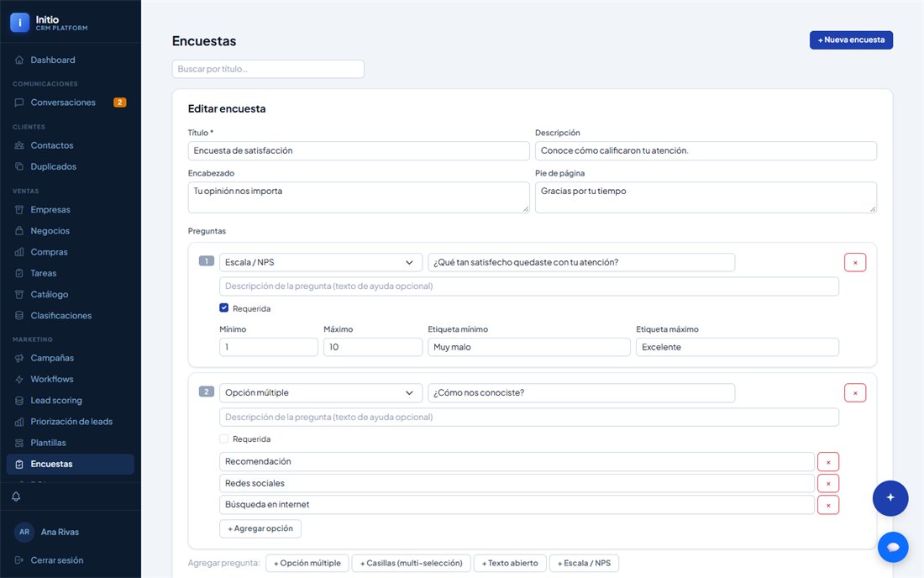Viewport: 924px width, 578px height.
Task: Open the Opción múltiple type dropdown
Action: point(321,393)
